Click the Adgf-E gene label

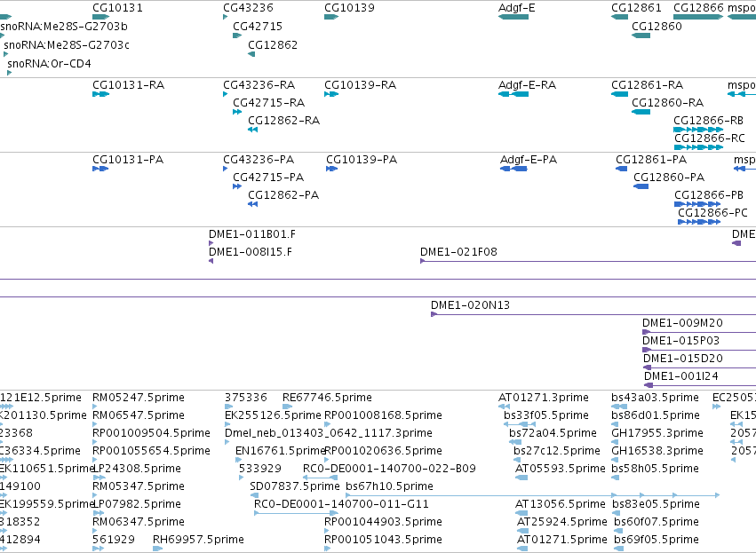coord(516,8)
